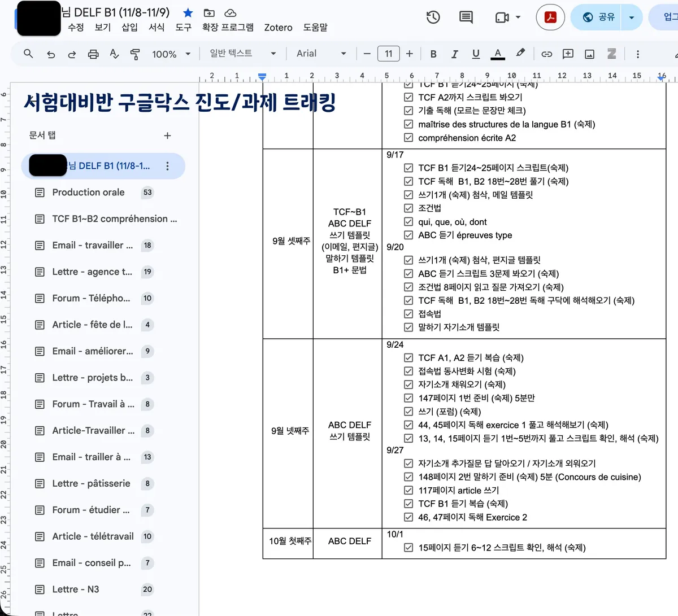Open the 'Article - télétravail' tab

tap(103, 536)
